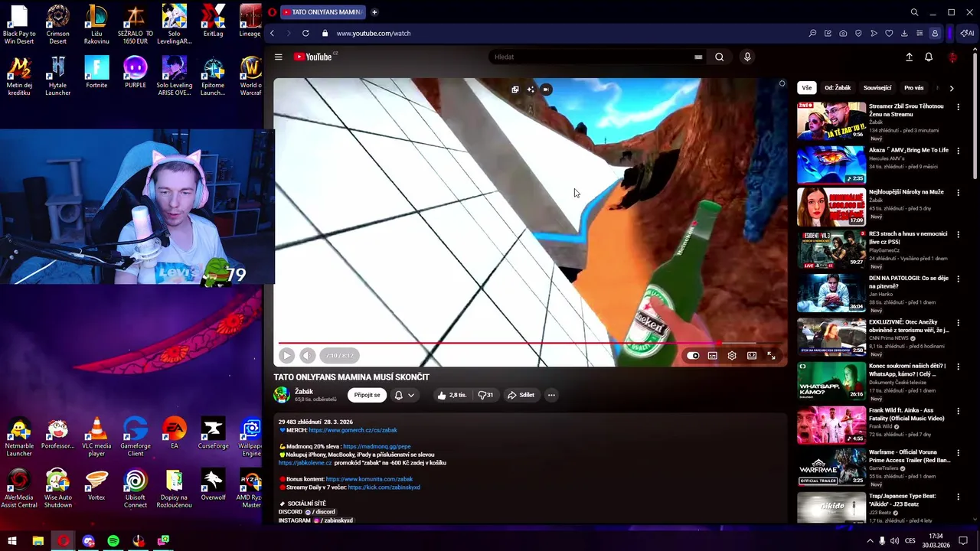Click the browser address bar URL
This screenshot has width=980, height=551.
[x=374, y=33]
